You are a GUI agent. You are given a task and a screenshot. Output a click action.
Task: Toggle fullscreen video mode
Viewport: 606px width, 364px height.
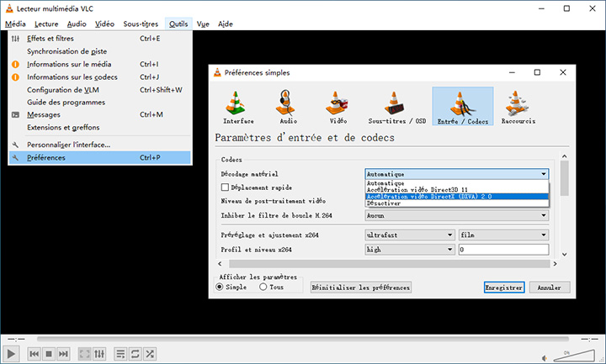click(85, 354)
